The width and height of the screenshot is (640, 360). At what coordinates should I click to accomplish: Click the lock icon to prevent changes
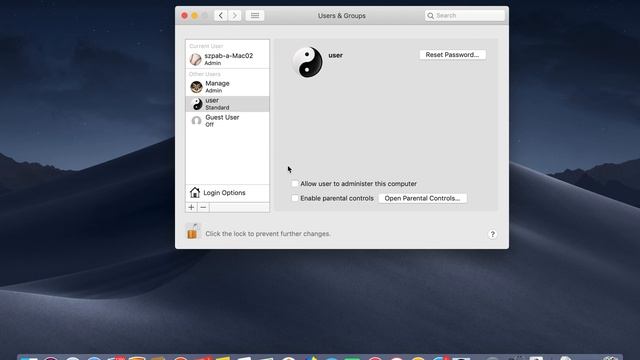coord(192,231)
